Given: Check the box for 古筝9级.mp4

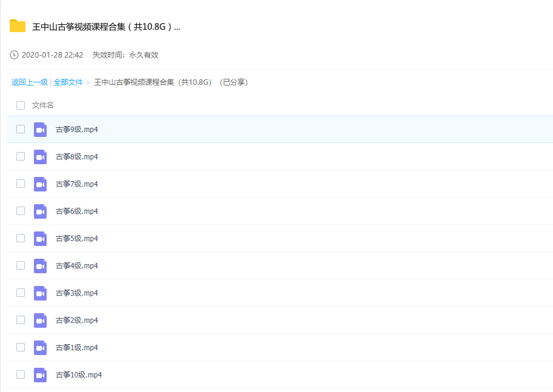Looking at the screenshot, I should [x=21, y=129].
